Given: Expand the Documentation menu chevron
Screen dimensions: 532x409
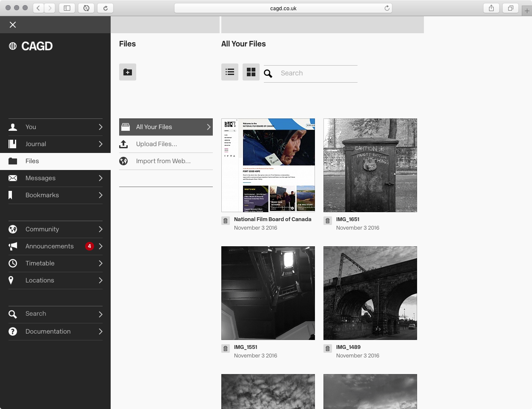Looking at the screenshot, I should pos(100,331).
